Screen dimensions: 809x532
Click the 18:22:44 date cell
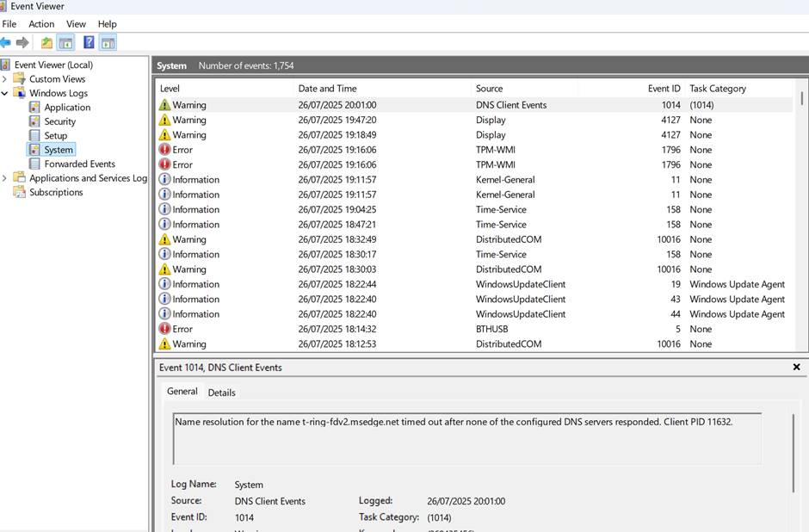pos(337,284)
